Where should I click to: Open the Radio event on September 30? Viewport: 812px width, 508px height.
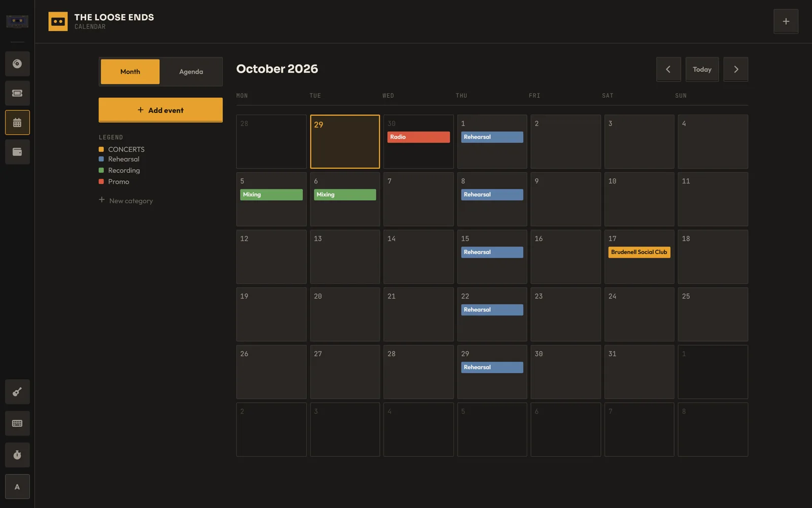point(418,137)
